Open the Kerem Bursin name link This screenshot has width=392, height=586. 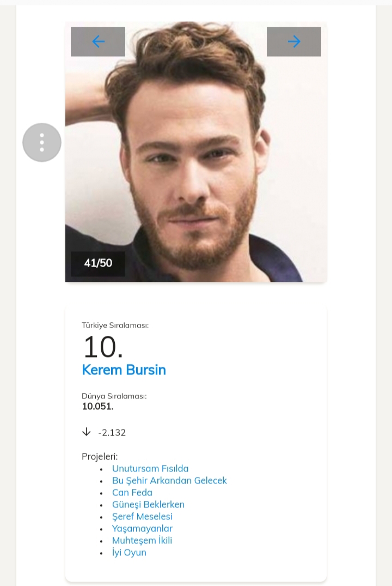pos(124,370)
